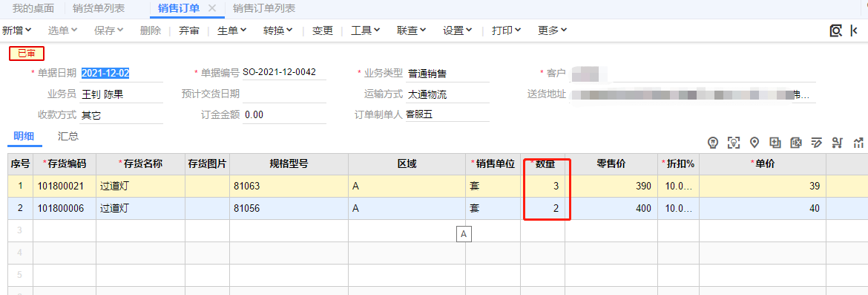
Task: Select the 销售订单 tab
Action: 179,8
